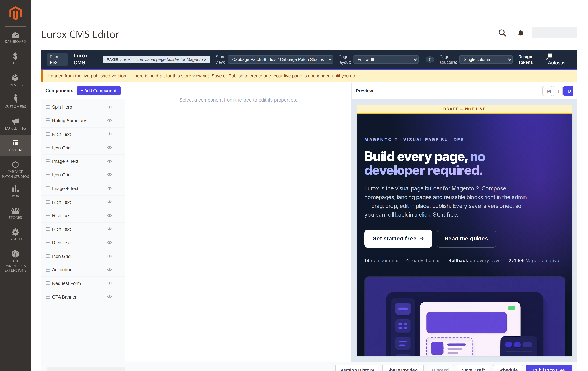Click Get started free in preview
The height and width of the screenshot is (371, 588).
pyautogui.click(x=398, y=239)
